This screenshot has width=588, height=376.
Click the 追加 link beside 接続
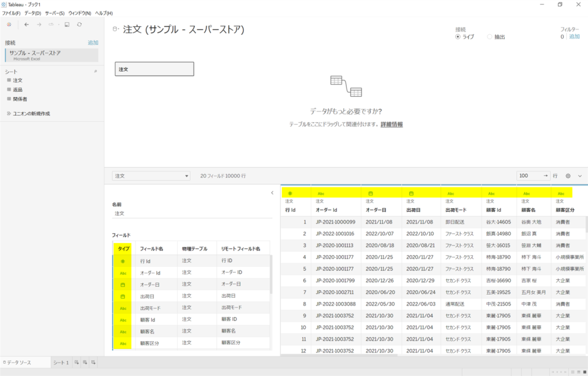(93, 42)
